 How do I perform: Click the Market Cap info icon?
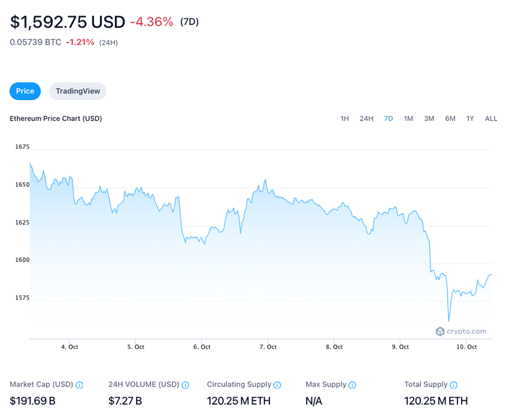80,385
